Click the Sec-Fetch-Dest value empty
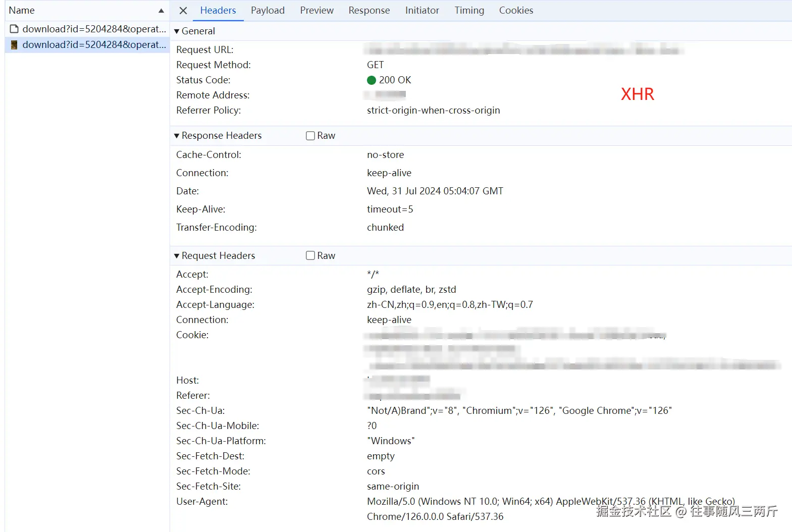The width and height of the screenshot is (792, 532). coord(381,456)
